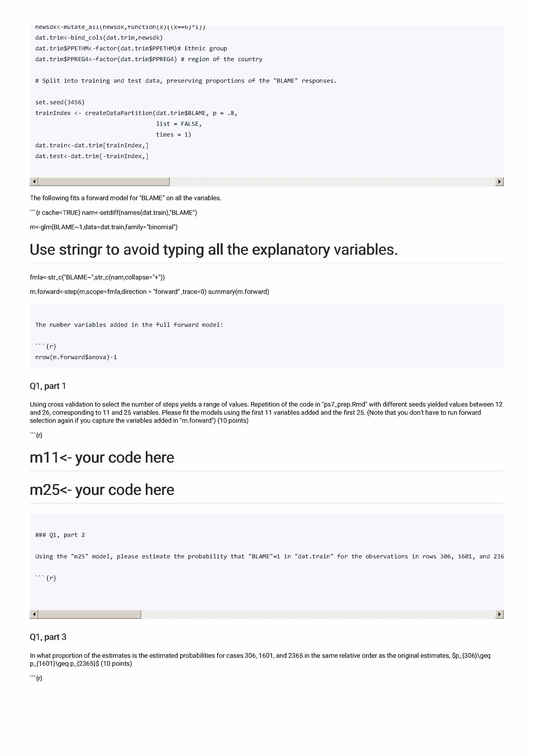Click left scroll arrow under Q1 part 2 block
Screen dimensions: 534x756
[34, 614]
